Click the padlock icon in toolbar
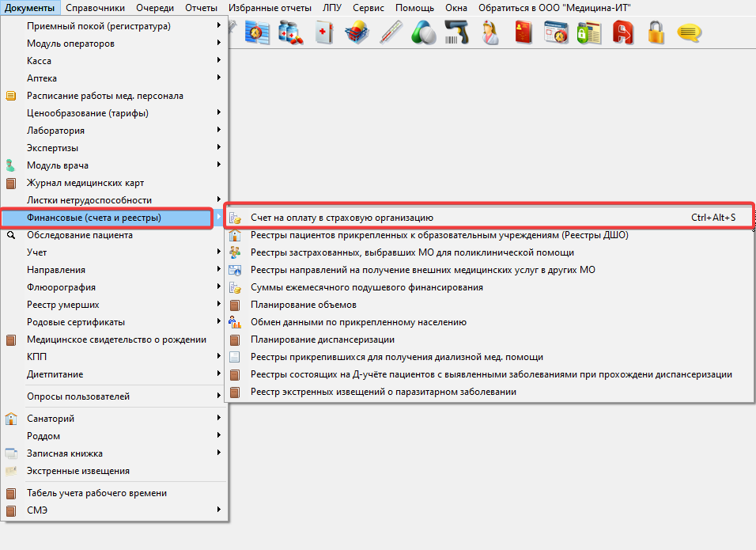This screenshot has width=756, height=550. tap(656, 33)
